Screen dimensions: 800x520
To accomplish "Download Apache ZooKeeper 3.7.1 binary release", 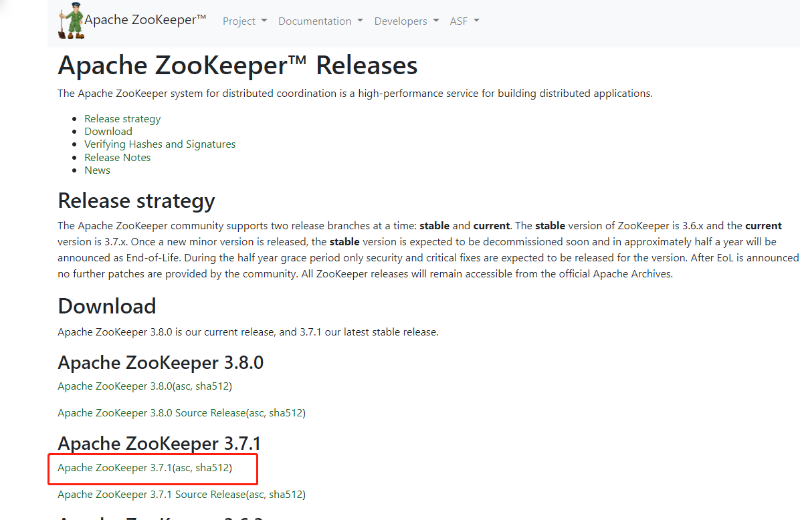I will (x=115, y=468).
